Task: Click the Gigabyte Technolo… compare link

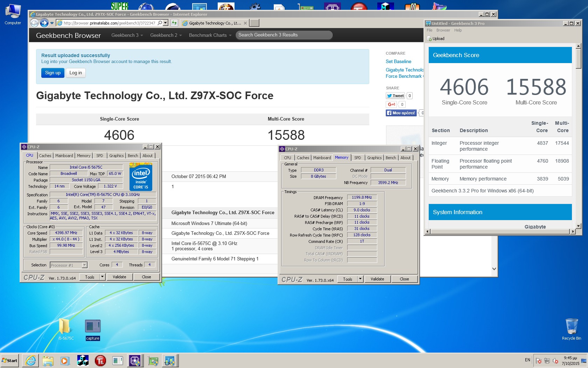Action: [x=404, y=73]
